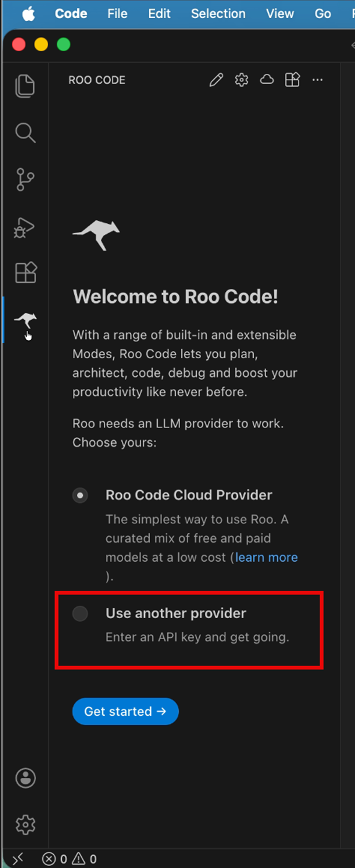
Task: Open the Search view in activity bar
Action: pos(25,133)
